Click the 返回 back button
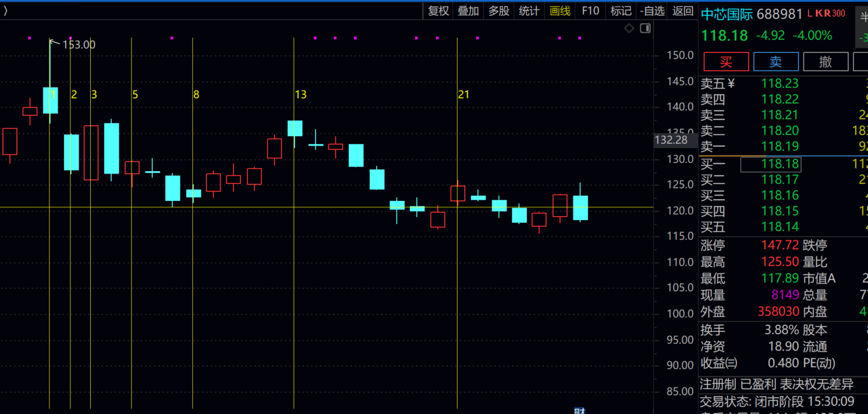 click(x=683, y=11)
